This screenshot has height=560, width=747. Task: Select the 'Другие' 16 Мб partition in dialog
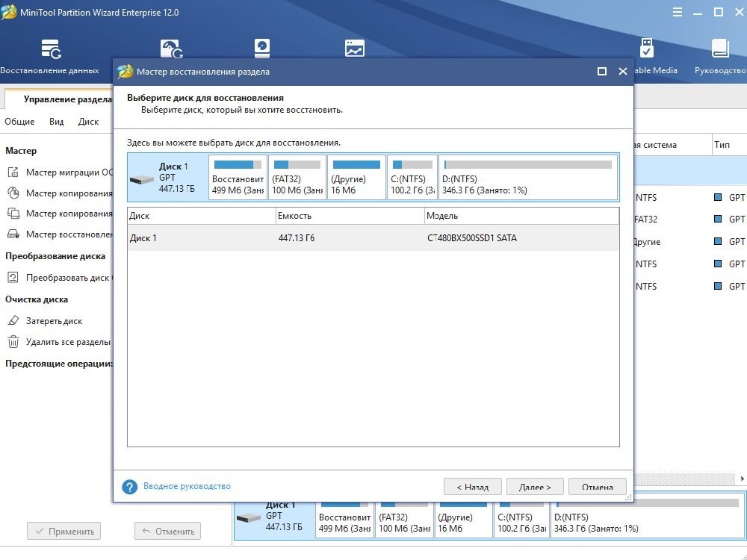[356, 178]
